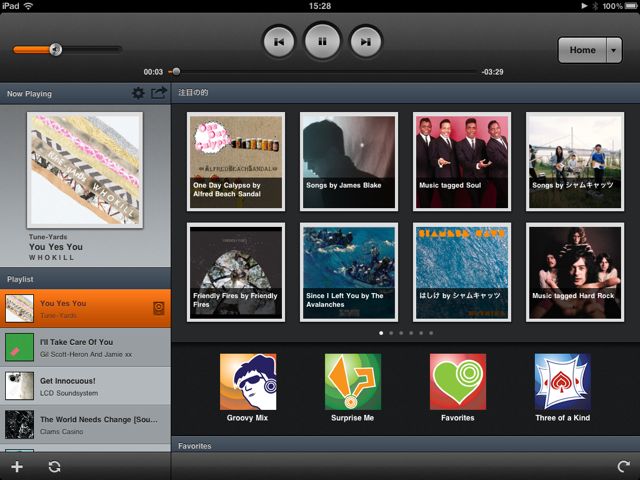Tap Clams Casino track thumbnail
This screenshot has height=480, width=640.
tap(19, 424)
